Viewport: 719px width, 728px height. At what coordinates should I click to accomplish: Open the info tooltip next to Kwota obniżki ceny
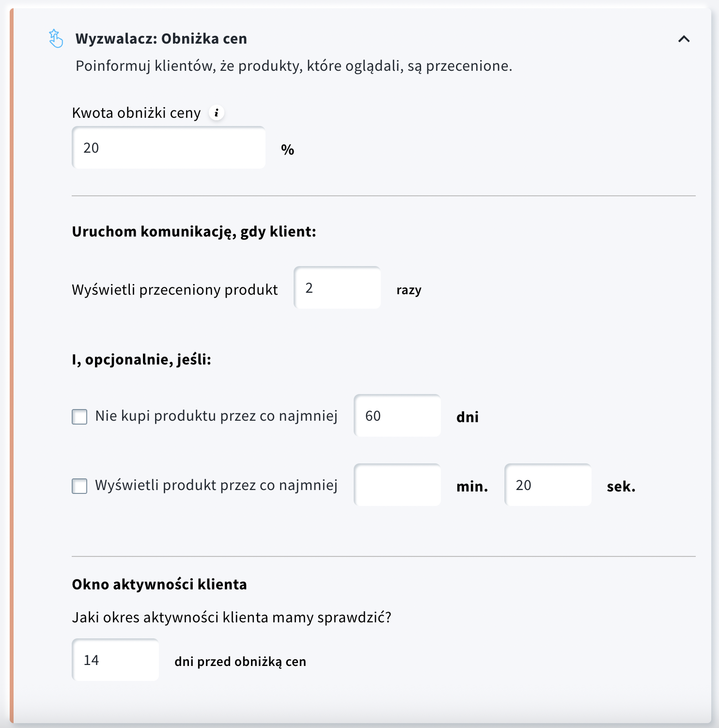point(217,112)
